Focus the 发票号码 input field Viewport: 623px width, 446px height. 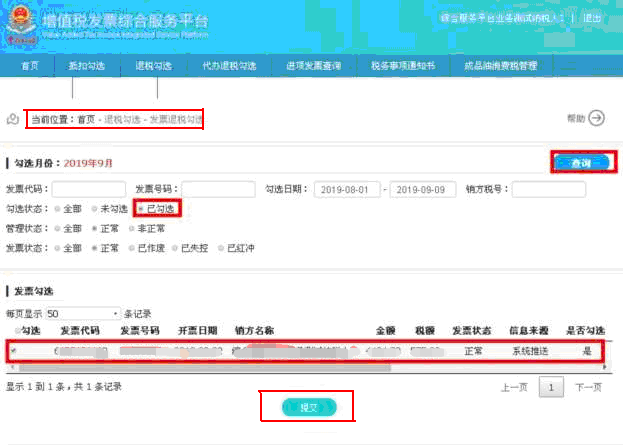tap(219, 189)
